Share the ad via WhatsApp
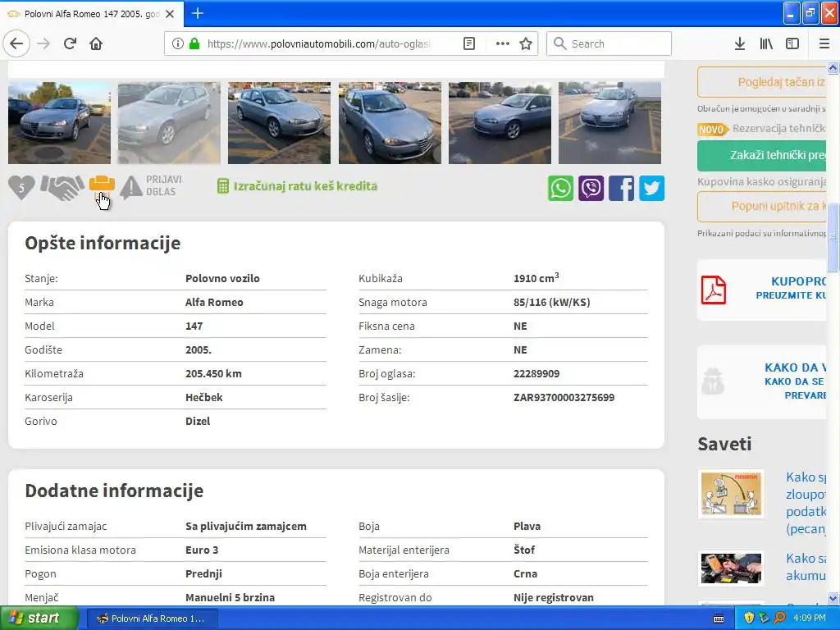The image size is (840, 630). 560,188
